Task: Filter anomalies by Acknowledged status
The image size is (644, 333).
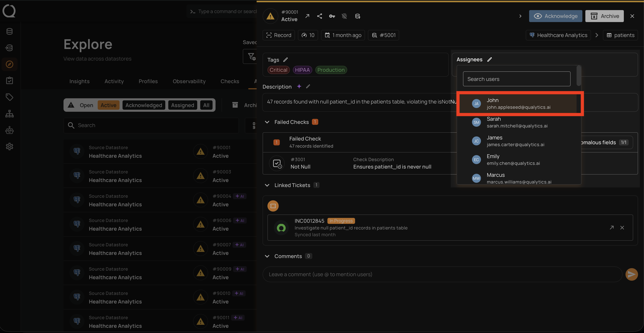Action: [x=144, y=105]
